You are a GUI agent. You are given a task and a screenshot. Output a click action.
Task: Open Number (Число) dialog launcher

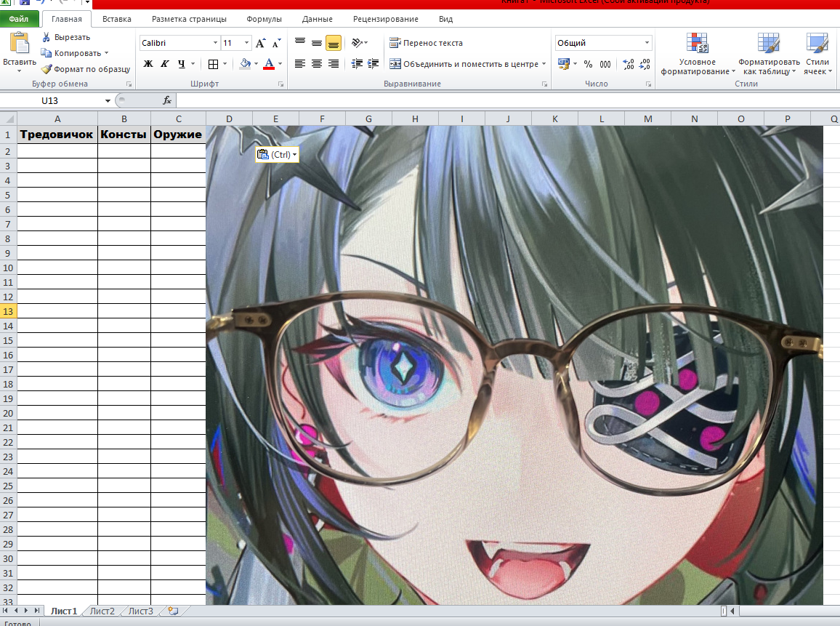[x=648, y=84]
